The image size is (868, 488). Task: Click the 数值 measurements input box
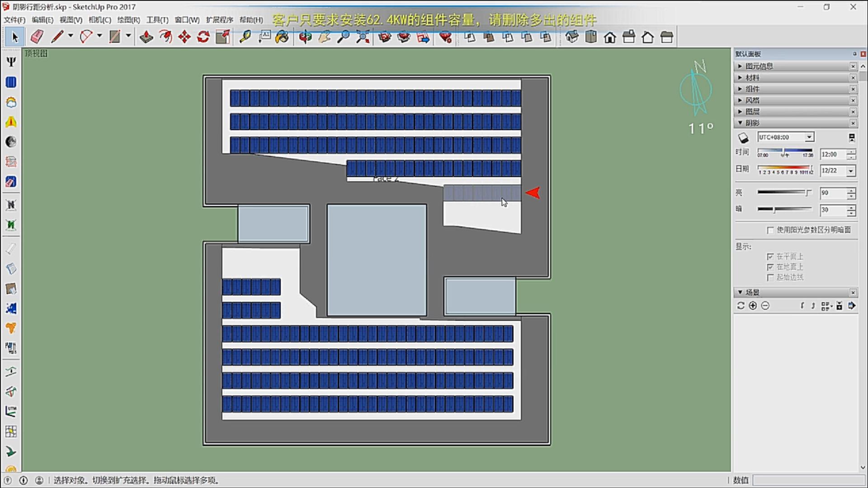pos(809,480)
